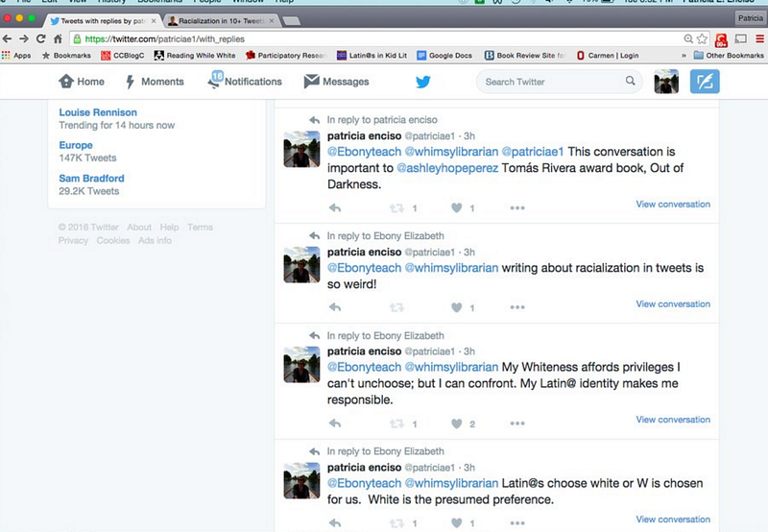The image size is (768, 532).
Task: Like the 'racialization in tweets' tweet
Action: [457, 307]
